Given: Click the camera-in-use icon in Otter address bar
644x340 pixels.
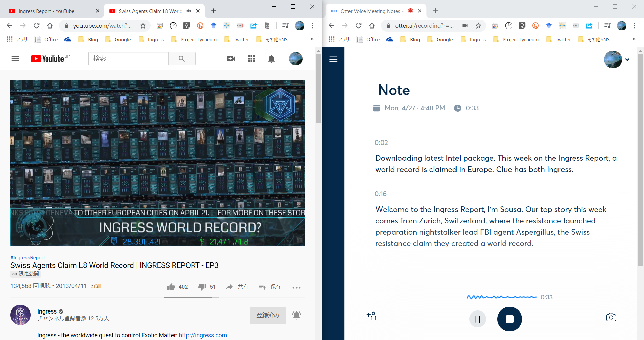Looking at the screenshot, I should point(465,25).
